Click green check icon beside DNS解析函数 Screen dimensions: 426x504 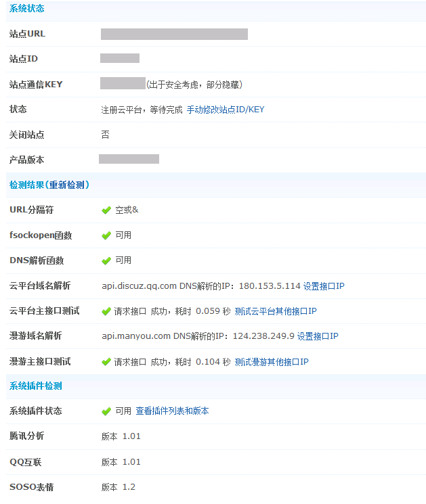pos(106,261)
